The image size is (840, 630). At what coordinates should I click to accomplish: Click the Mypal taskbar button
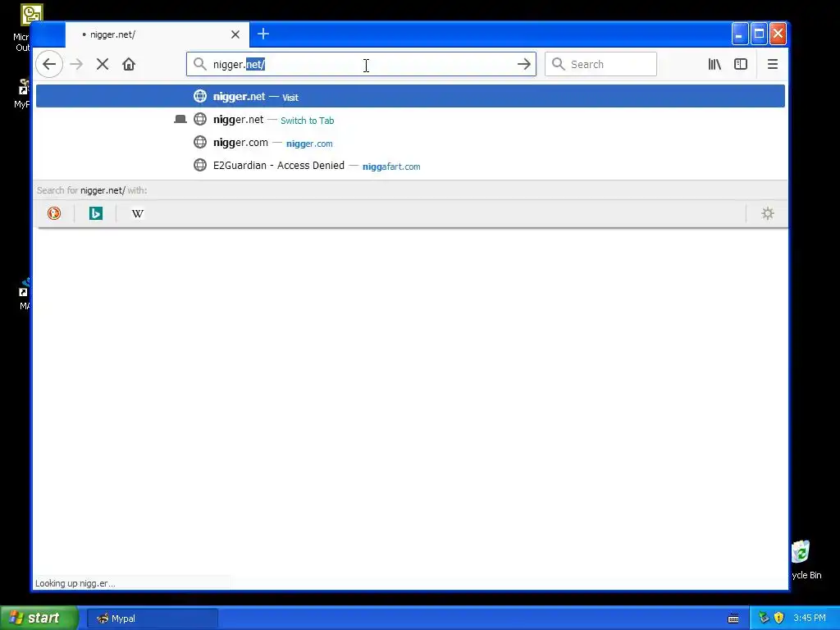click(x=152, y=619)
